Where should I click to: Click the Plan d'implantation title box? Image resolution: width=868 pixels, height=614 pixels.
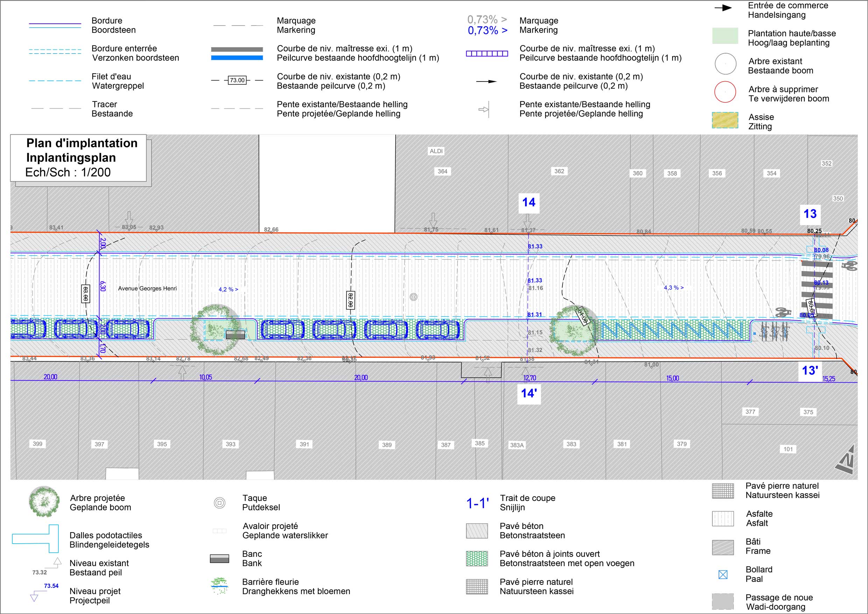[x=79, y=158]
